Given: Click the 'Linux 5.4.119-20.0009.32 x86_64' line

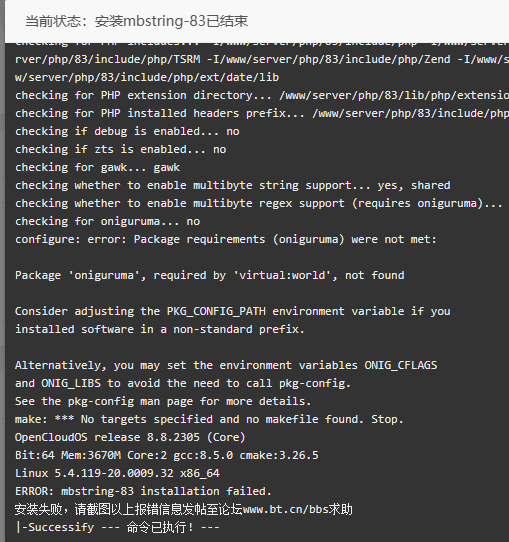Looking at the screenshot, I should pyautogui.click(x=117, y=473).
